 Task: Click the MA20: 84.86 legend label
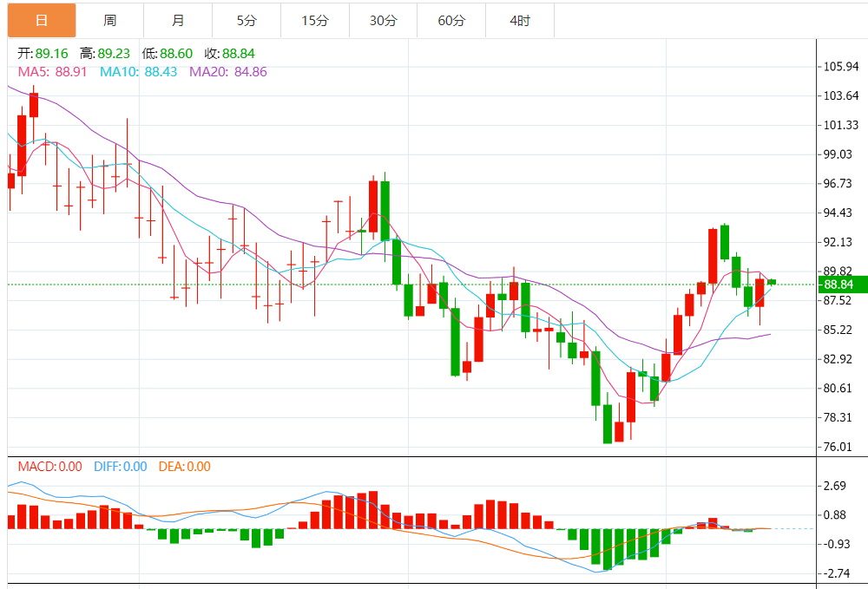228,72
